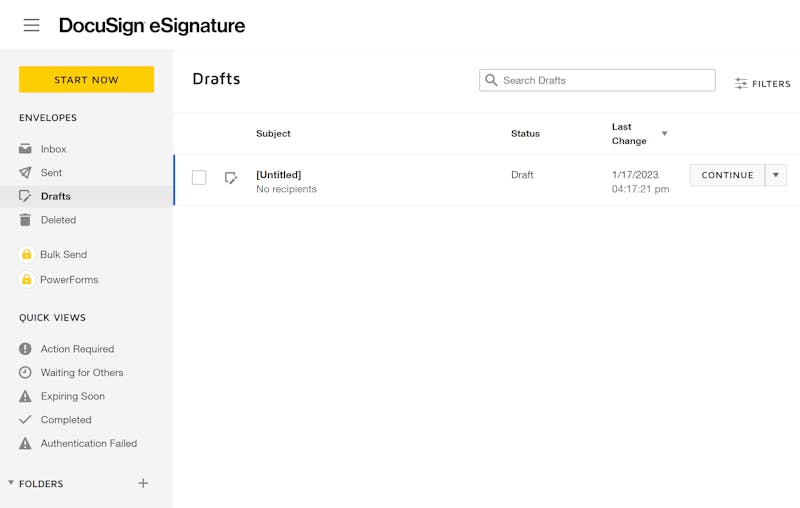Focus the Search Drafts field
800x508 pixels.
(597, 80)
